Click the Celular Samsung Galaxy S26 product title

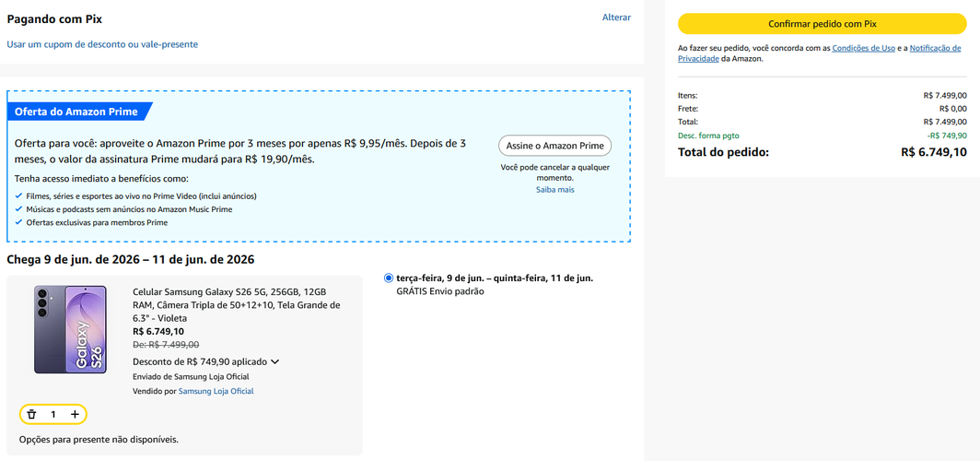click(x=237, y=304)
